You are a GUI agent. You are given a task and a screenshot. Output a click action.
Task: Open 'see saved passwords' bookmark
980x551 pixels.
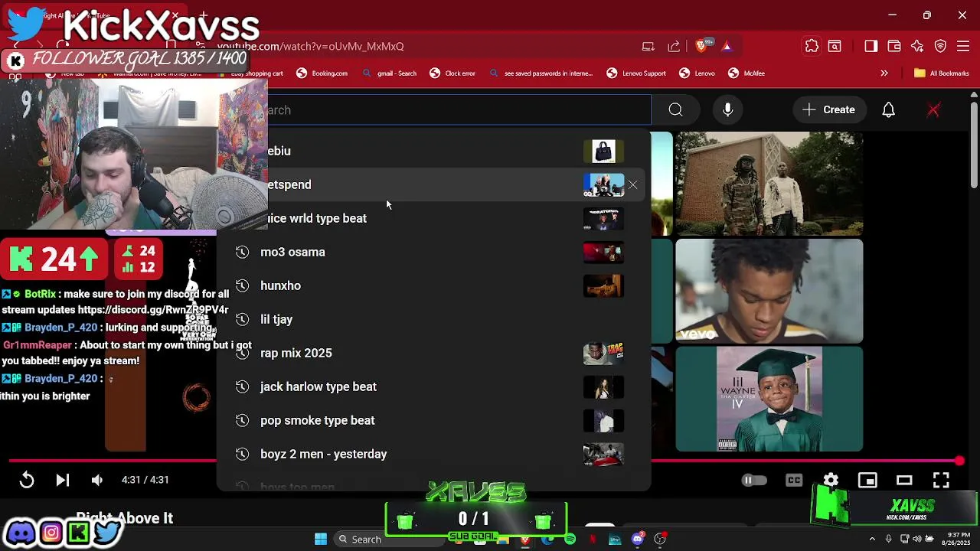(x=541, y=73)
